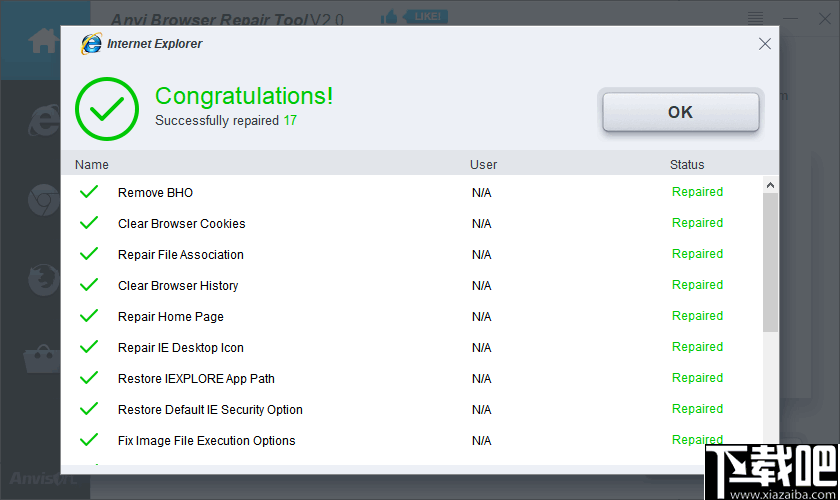Select the Repair Home Page row text
The height and width of the screenshot is (500, 840).
171,317
